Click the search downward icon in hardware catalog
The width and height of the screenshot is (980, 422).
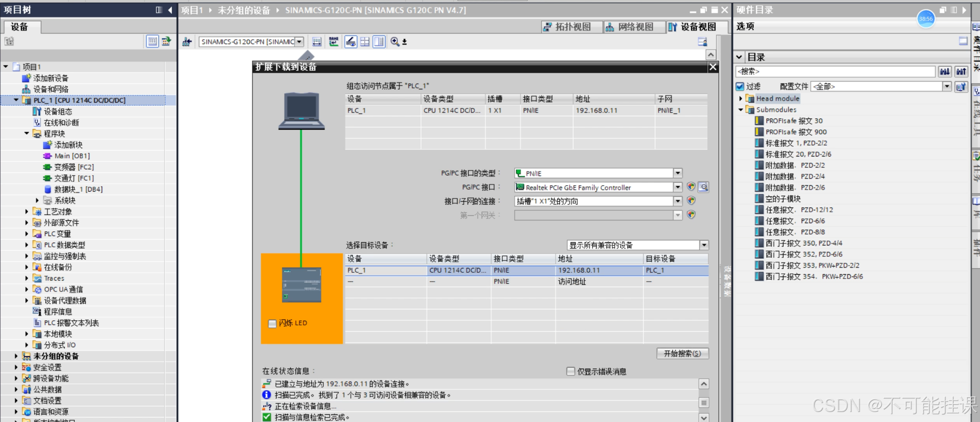click(945, 72)
